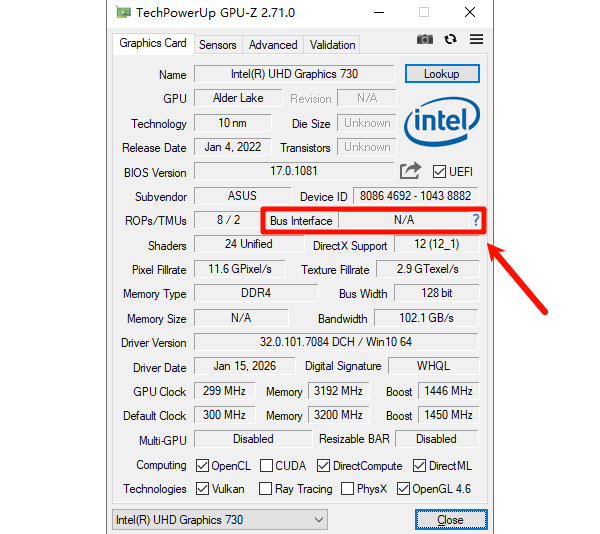Click the Memory Type field DDR4
Image resolution: width=600 pixels, height=534 pixels.
point(256,293)
